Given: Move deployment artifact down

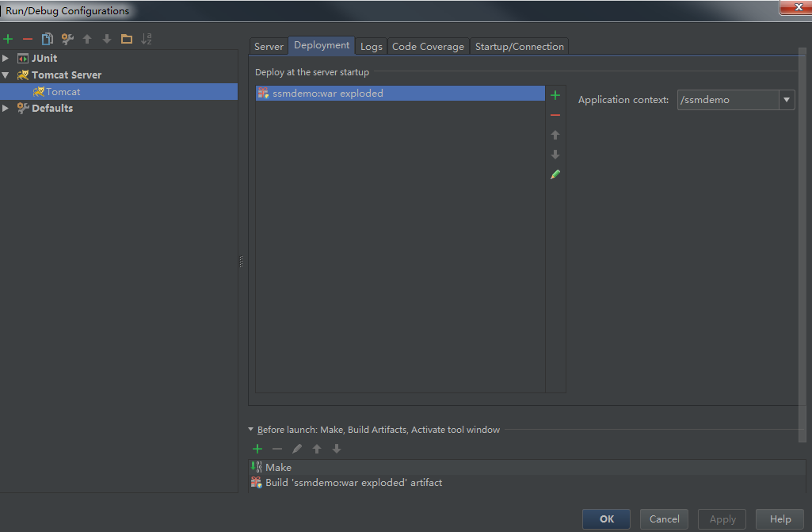Looking at the screenshot, I should tap(555, 155).
